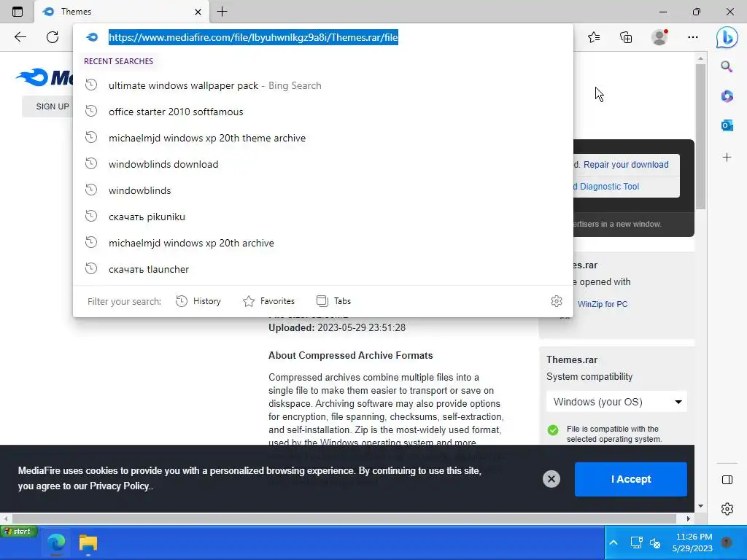This screenshot has width=747, height=560.
Task: Open Collections icon in toolbar
Action: click(x=626, y=37)
